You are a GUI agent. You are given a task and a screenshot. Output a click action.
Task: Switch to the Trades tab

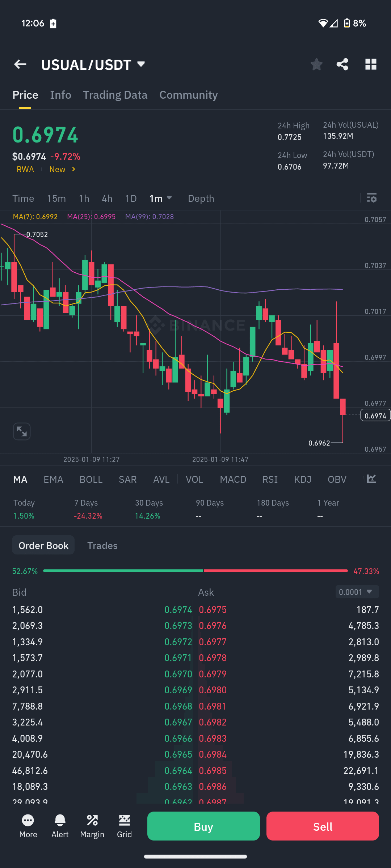[x=102, y=545]
